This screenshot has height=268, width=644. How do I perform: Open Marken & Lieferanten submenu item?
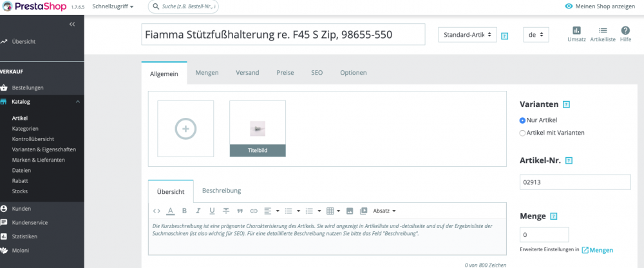(x=39, y=160)
